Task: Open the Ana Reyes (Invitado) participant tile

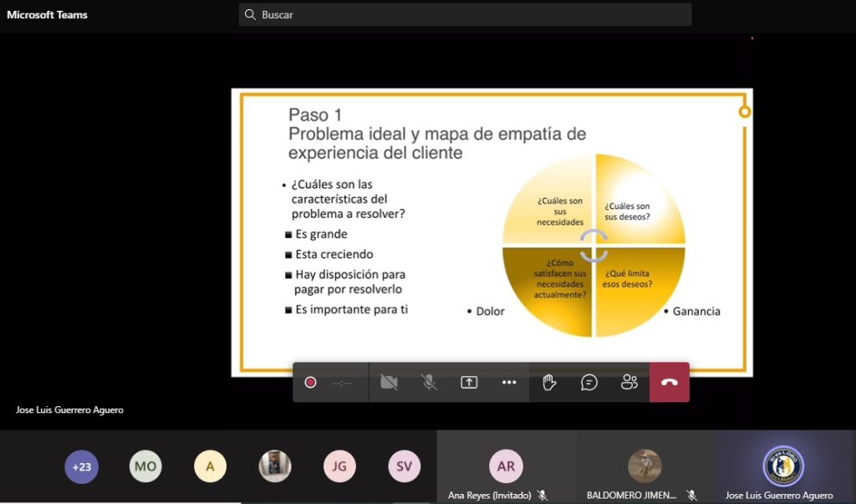Action: pyautogui.click(x=506, y=467)
